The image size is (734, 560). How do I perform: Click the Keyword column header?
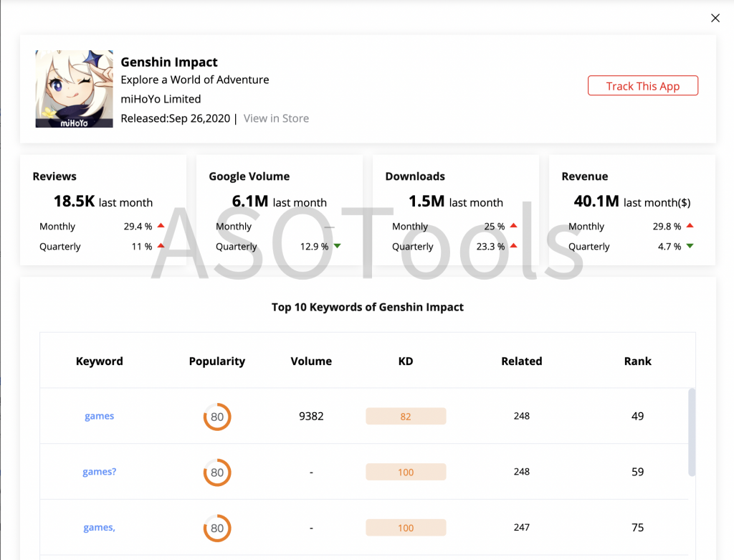tap(99, 361)
